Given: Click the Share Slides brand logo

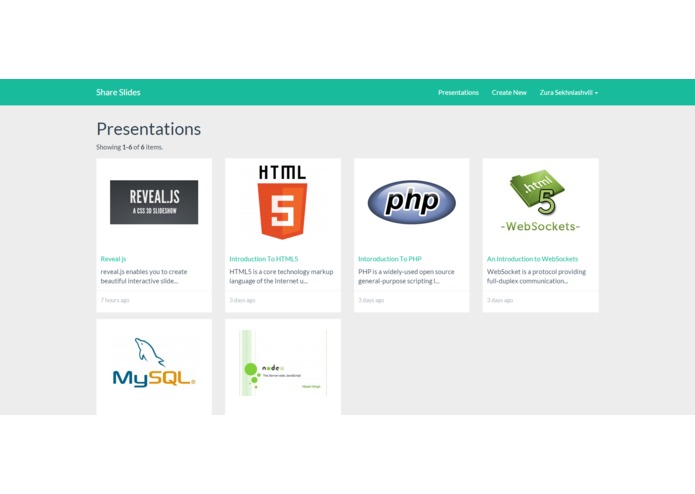Looking at the screenshot, I should pos(118,92).
